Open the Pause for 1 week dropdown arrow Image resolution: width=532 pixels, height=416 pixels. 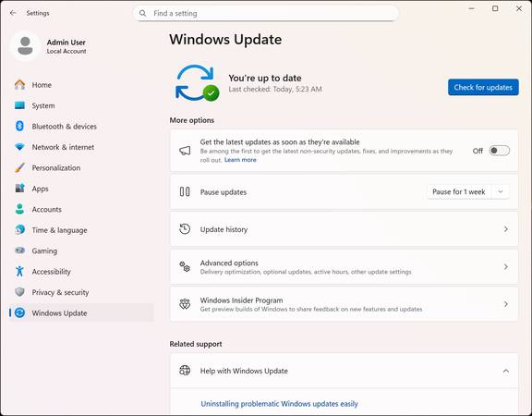[500, 192]
